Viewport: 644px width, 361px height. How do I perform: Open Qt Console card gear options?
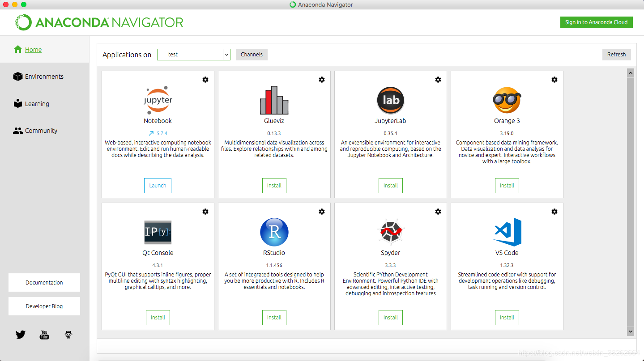tap(205, 212)
